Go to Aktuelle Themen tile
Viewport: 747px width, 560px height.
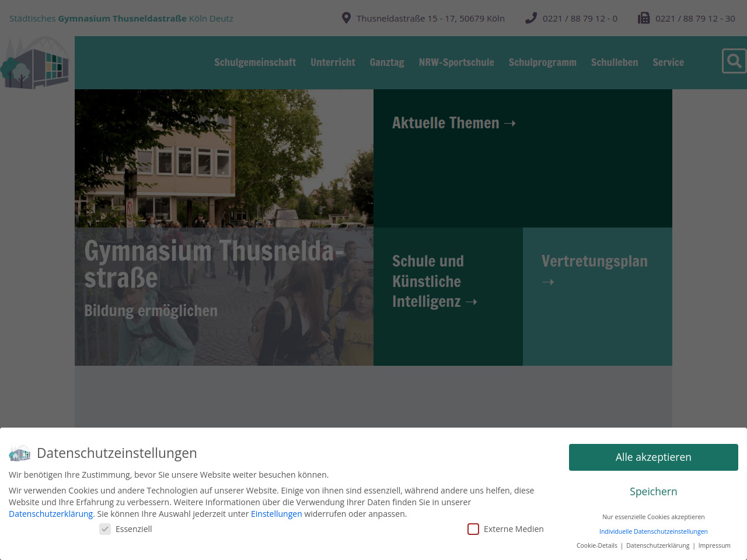point(453,123)
